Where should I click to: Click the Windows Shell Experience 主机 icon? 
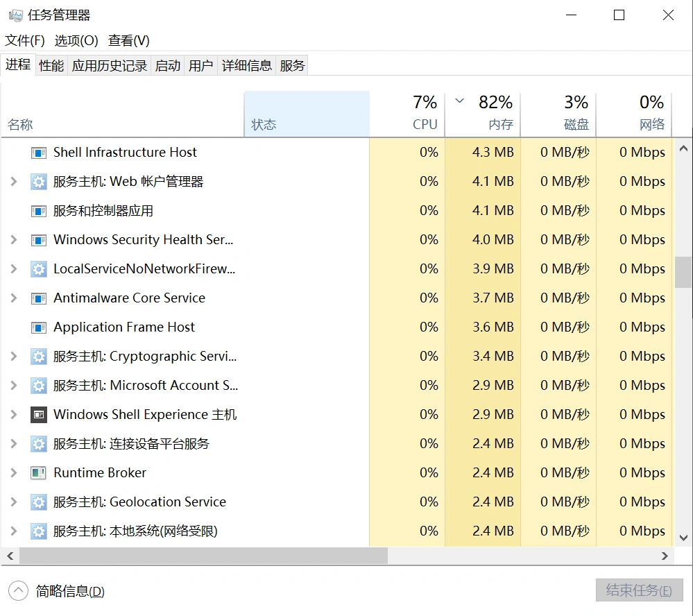pyautogui.click(x=38, y=414)
